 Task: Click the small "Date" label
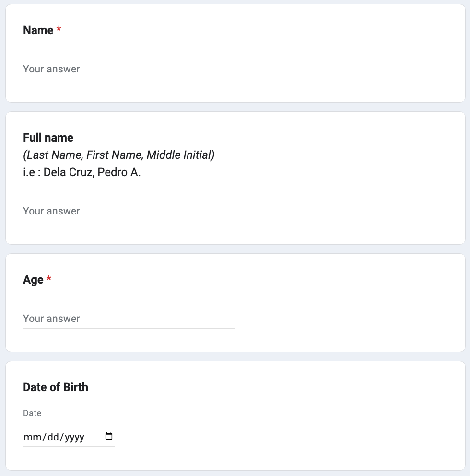pyautogui.click(x=32, y=413)
